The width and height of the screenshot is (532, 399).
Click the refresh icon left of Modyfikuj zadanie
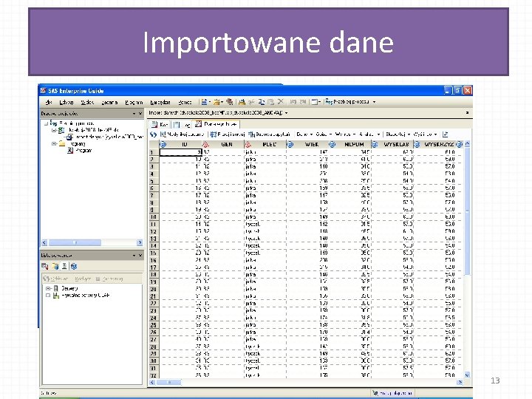tap(153, 134)
